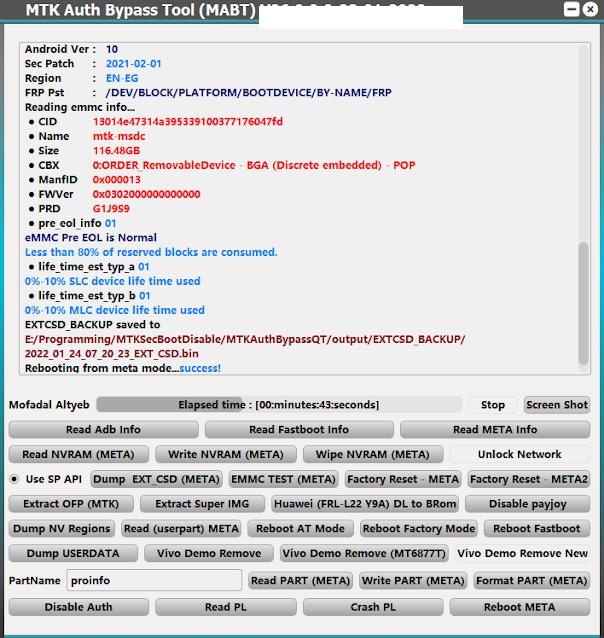Click Extract Super IMG
Screen dimensions: 604x638
(202, 504)
